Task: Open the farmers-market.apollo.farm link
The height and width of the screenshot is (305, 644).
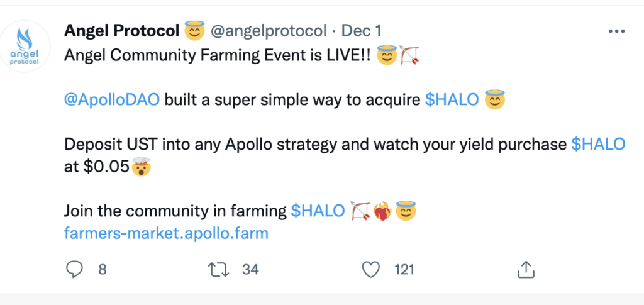Action: [x=166, y=233]
